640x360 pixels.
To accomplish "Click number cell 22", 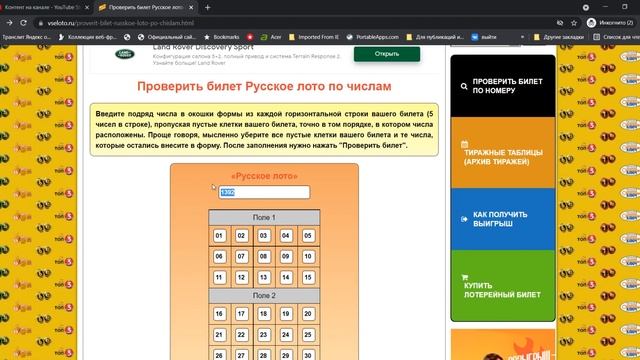I will (241, 335).
